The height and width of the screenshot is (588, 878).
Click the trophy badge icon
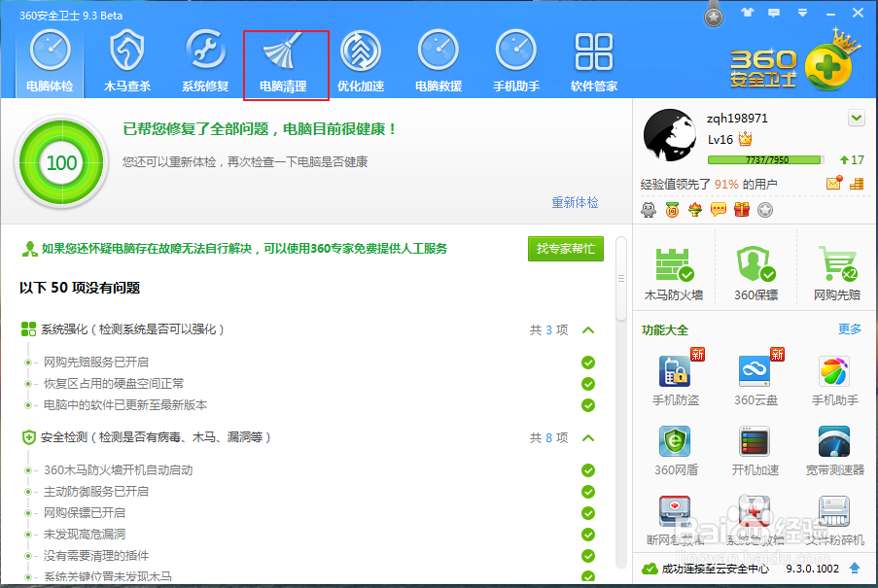[695, 210]
